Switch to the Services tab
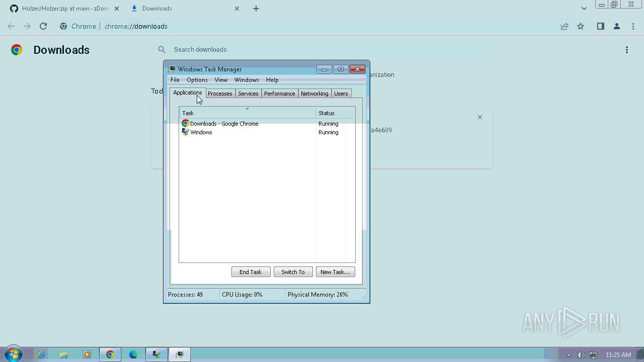 (248, 94)
